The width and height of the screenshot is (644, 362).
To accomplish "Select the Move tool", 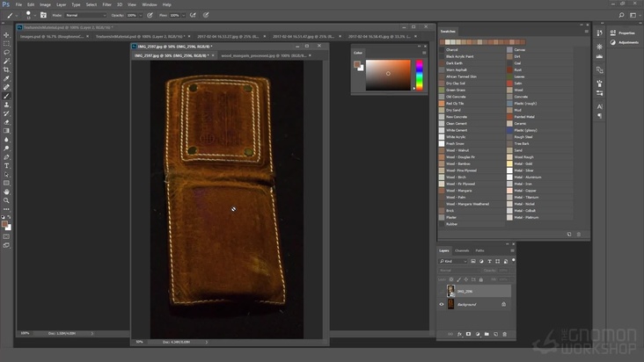I will point(7,35).
